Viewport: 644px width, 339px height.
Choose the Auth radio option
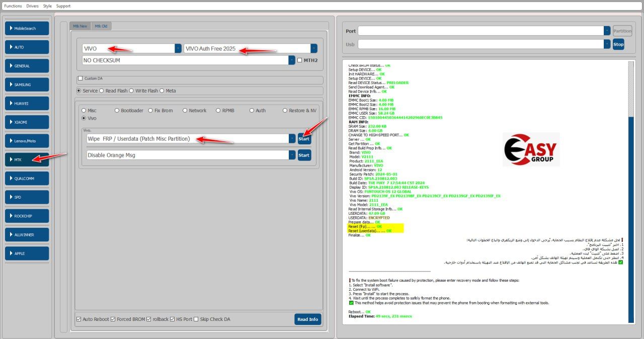(252, 111)
